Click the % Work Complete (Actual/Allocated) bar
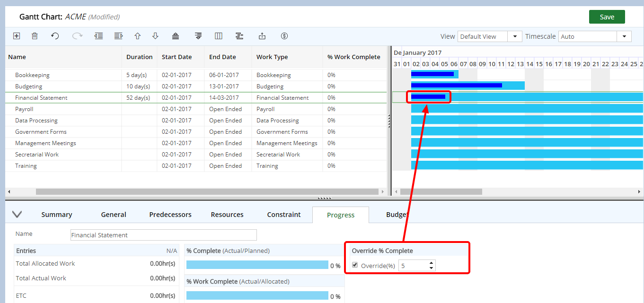The width and height of the screenshot is (644, 303). [257, 295]
